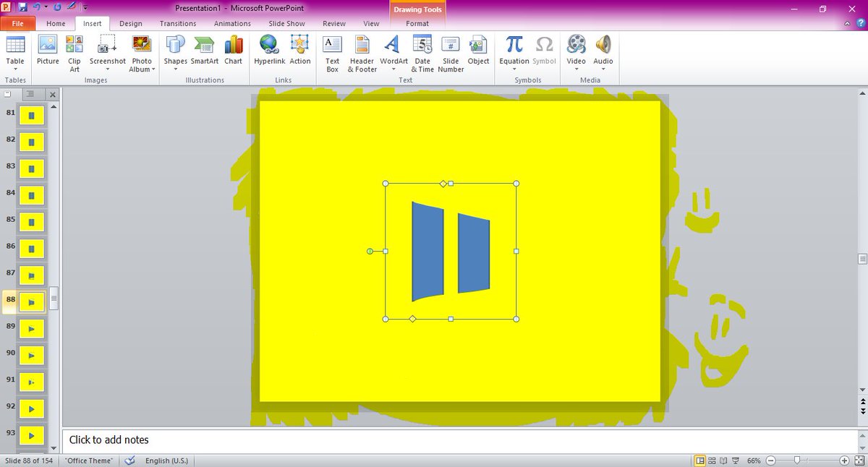Zoom in with the plus button
The image size is (868, 467).
pyautogui.click(x=844, y=460)
